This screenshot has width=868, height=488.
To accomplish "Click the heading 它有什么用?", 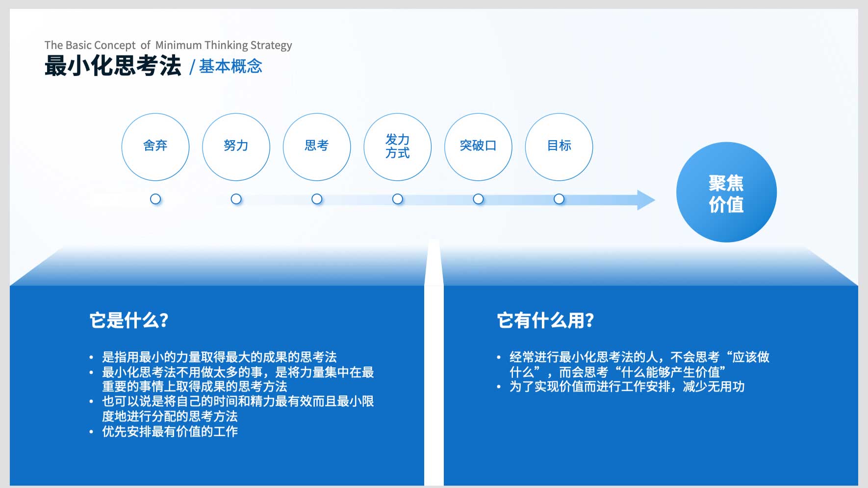I will [545, 320].
